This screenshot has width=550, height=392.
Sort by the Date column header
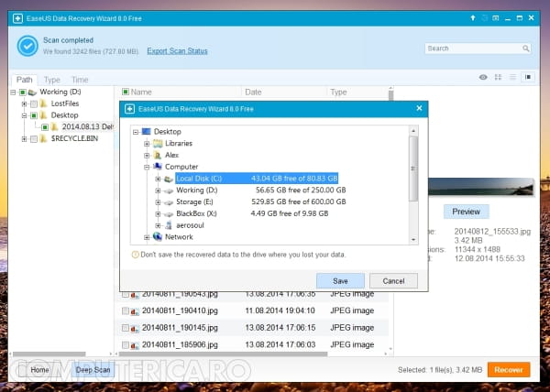tap(253, 93)
